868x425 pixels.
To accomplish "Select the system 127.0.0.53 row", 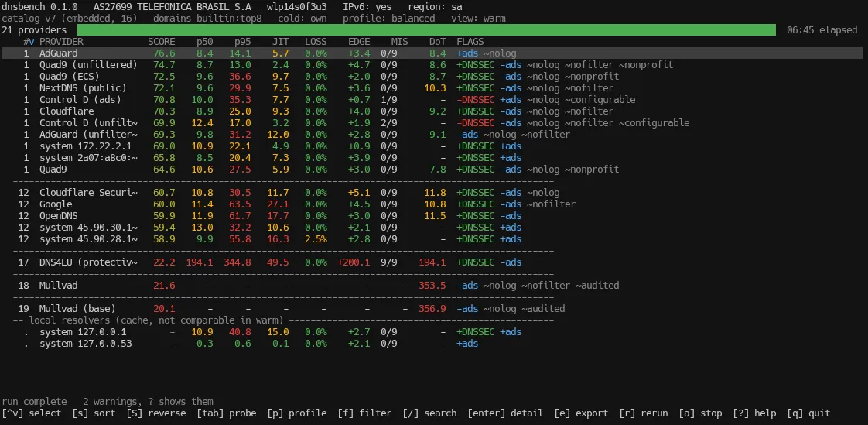I will 432,344.
